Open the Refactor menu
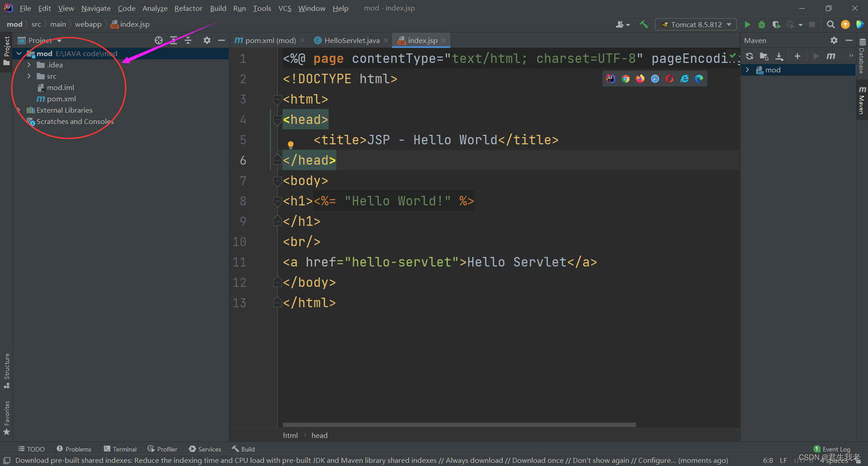Viewport: 868px width, 466px height. pyautogui.click(x=189, y=8)
